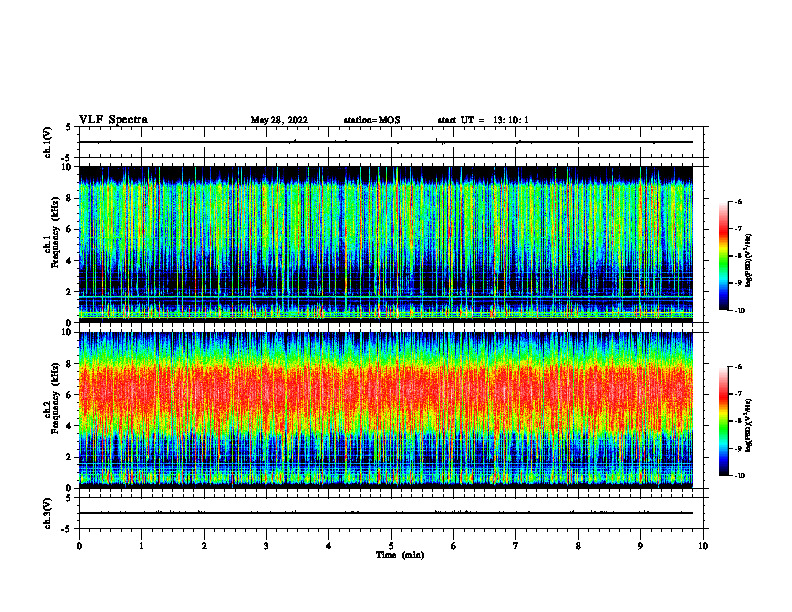Click the 'start UT = 13:10:1' label

click(x=483, y=120)
